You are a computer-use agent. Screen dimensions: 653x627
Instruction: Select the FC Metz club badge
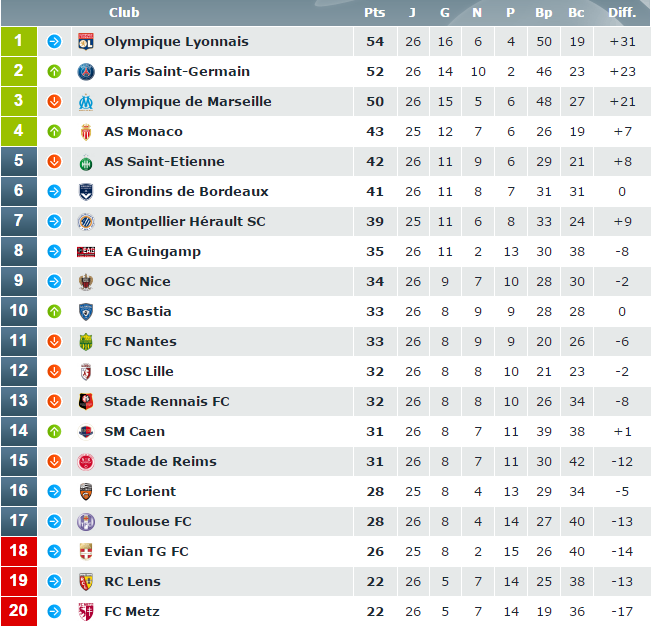click(x=86, y=612)
